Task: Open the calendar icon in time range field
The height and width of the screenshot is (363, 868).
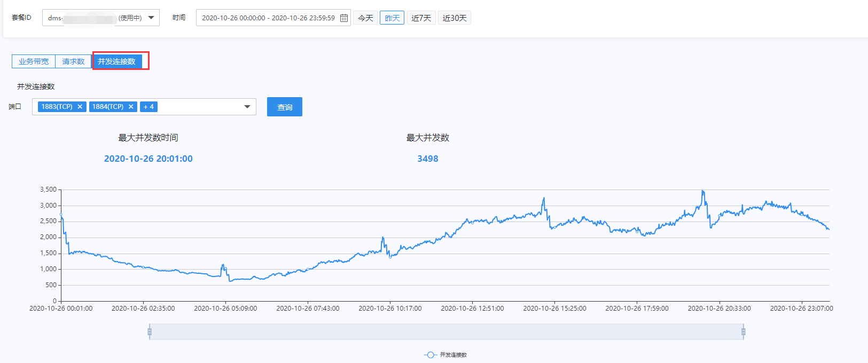Action: coord(344,18)
